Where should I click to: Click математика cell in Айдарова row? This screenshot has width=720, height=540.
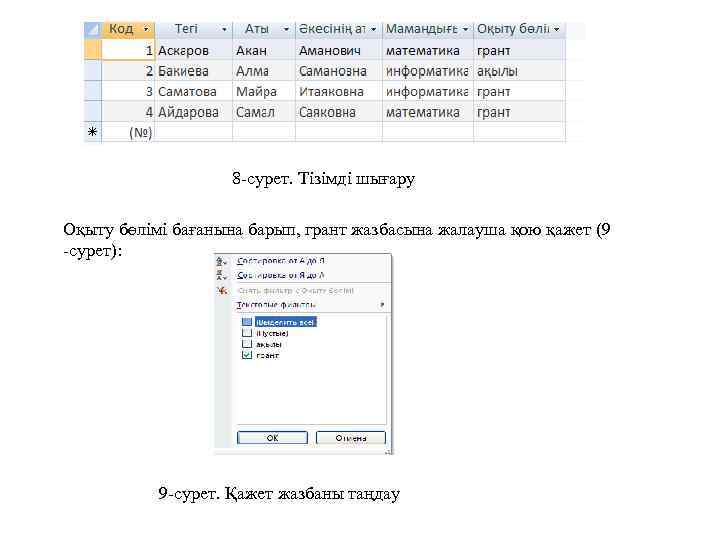pyautogui.click(x=428, y=112)
